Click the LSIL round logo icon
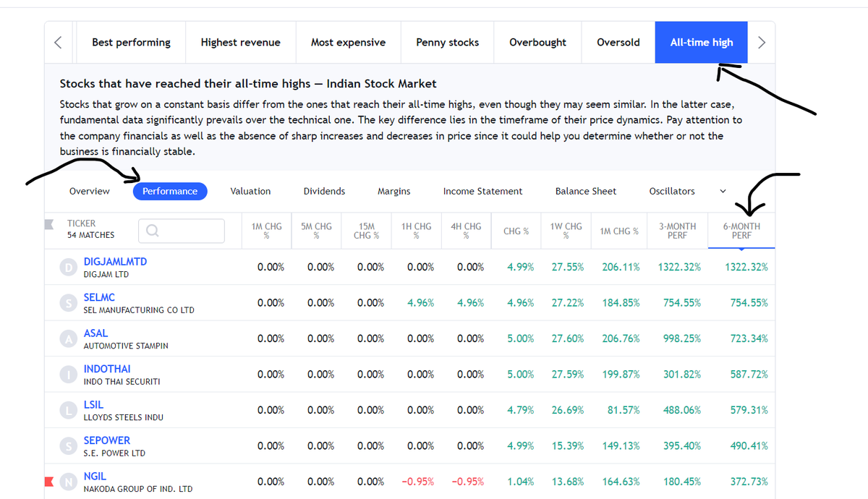This screenshot has height=499, width=868. coord(68,411)
